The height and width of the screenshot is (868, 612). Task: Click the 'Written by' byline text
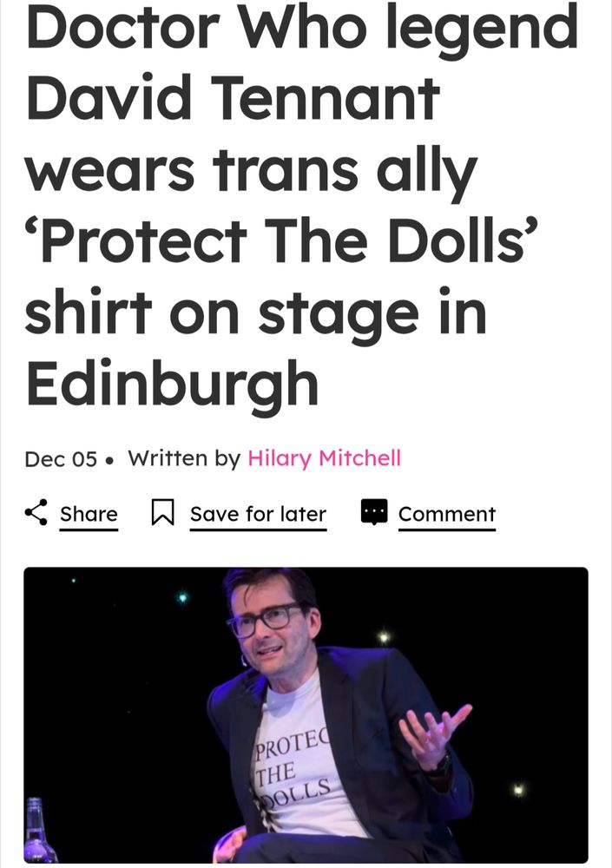coord(184,458)
